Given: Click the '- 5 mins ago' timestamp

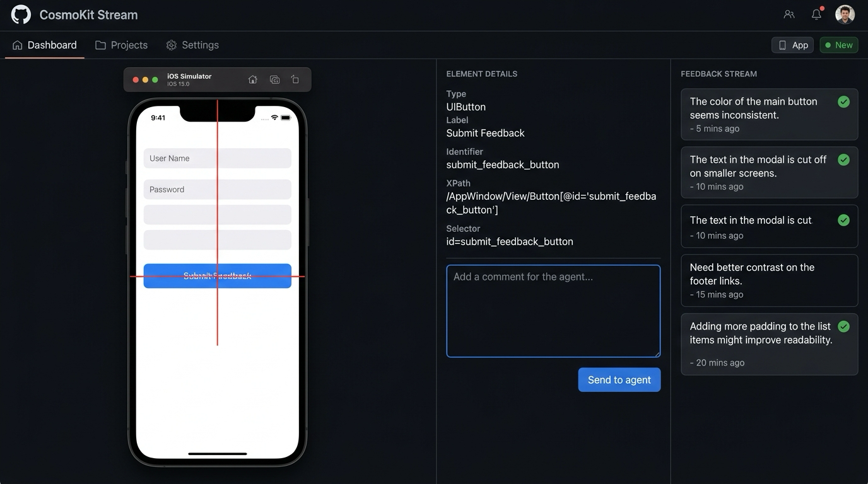Looking at the screenshot, I should click(x=715, y=129).
